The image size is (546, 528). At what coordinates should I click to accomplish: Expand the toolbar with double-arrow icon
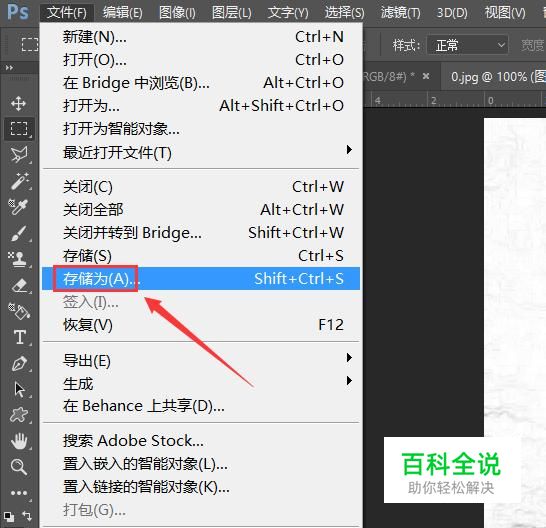(x=9, y=68)
